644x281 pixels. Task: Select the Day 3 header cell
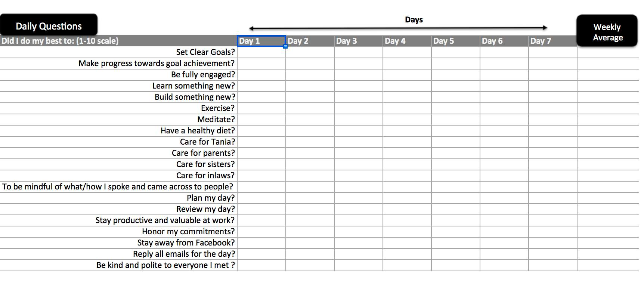pyautogui.click(x=359, y=41)
